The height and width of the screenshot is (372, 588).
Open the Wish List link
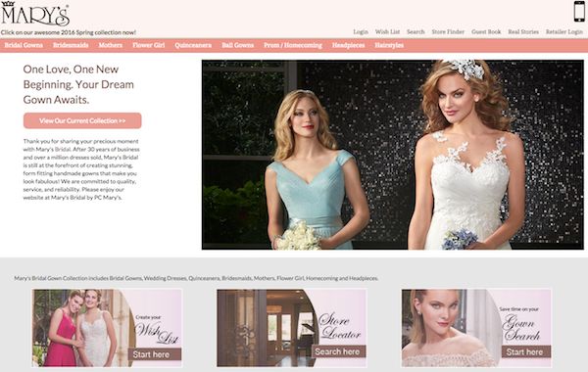pyautogui.click(x=388, y=32)
